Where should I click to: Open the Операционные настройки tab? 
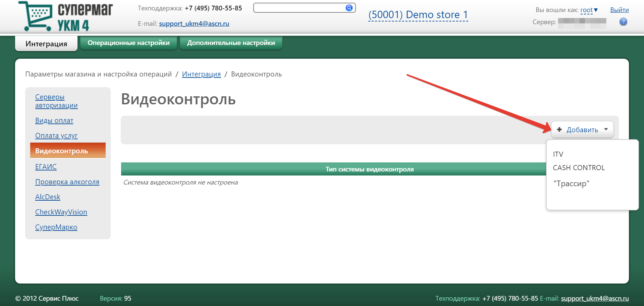pos(128,43)
